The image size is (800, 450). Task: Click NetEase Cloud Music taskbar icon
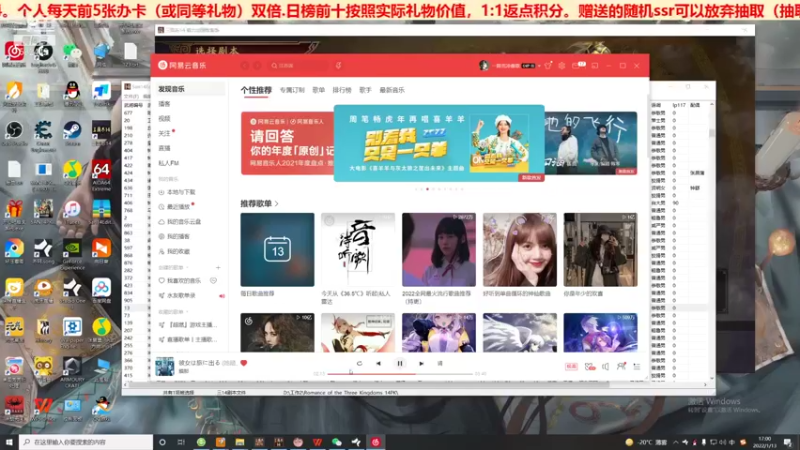tap(376, 442)
